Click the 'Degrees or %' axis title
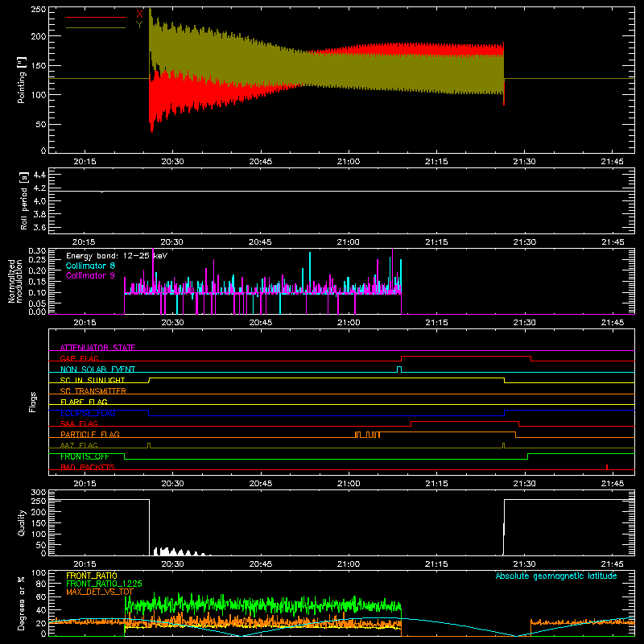The height and width of the screenshot is (644, 644). click(x=22, y=604)
